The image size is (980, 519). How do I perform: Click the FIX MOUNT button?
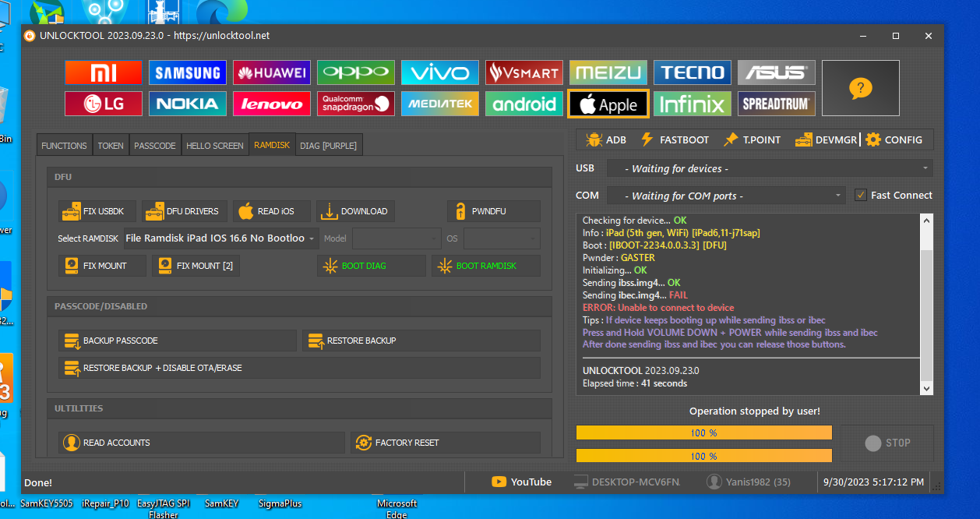103,266
